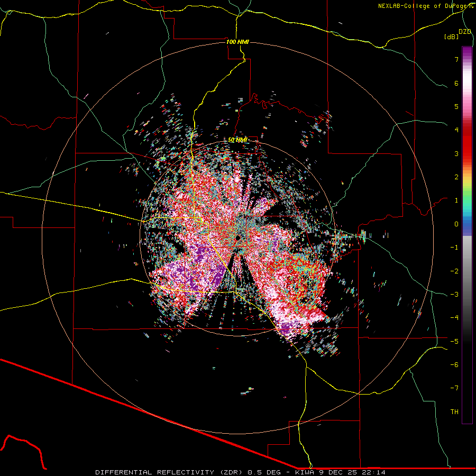Screen dimensions: 476x476
Task: Click the -1 value on the scale
Action: (x=454, y=248)
